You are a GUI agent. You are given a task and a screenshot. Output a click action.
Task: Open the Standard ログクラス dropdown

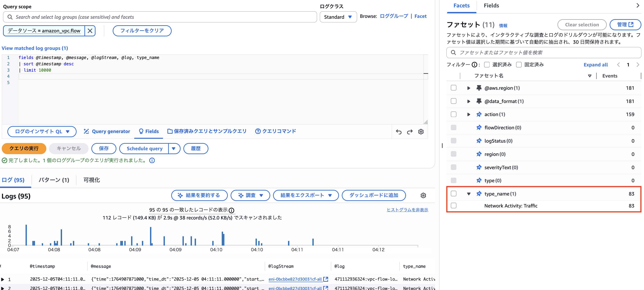click(x=338, y=17)
